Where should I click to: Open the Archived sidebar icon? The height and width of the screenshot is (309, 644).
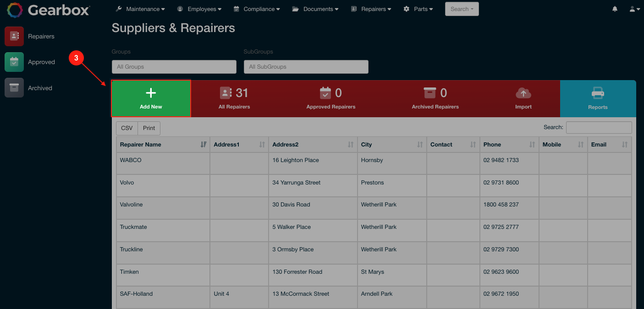(14, 88)
